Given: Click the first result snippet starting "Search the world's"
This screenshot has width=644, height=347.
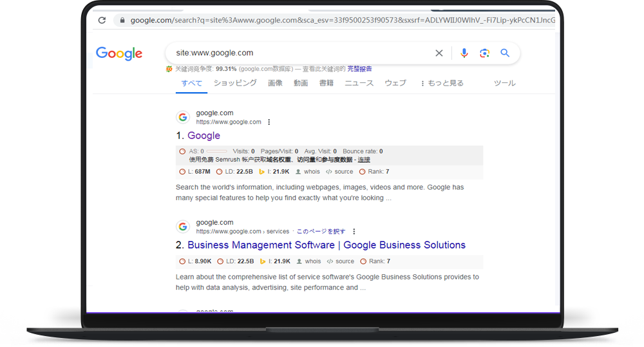Looking at the screenshot, I should [x=319, y=192].
